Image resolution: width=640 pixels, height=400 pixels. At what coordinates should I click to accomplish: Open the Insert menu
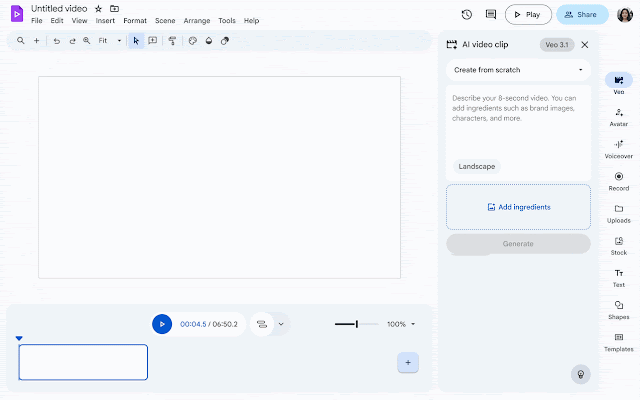coord(105,20)
